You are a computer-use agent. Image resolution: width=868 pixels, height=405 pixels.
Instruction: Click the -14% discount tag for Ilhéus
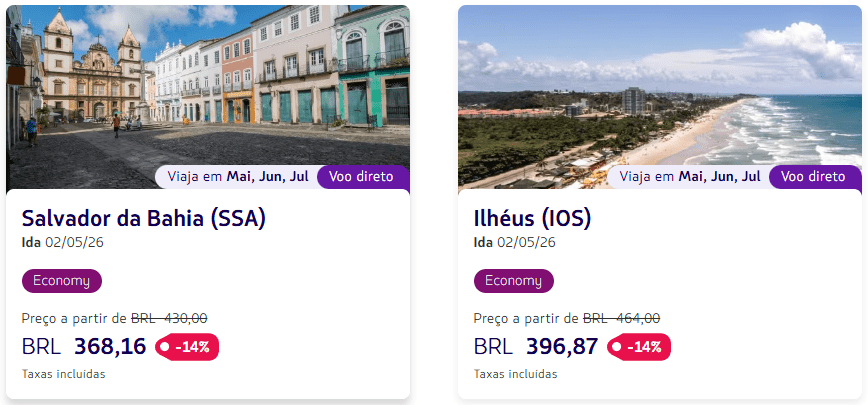pos(639,347)
